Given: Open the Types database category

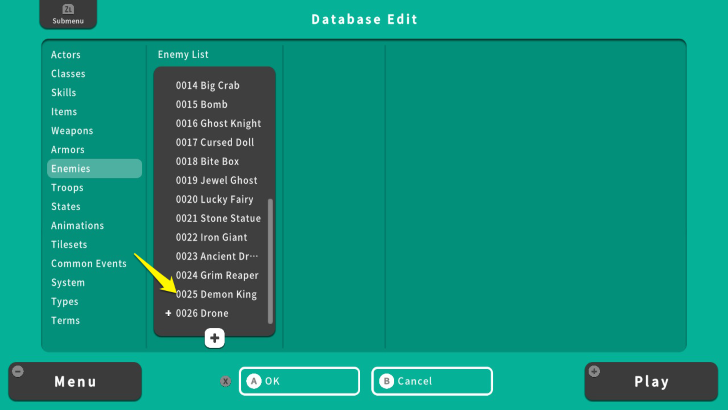Looking at the screenshot, I should (x=65, y=302).
